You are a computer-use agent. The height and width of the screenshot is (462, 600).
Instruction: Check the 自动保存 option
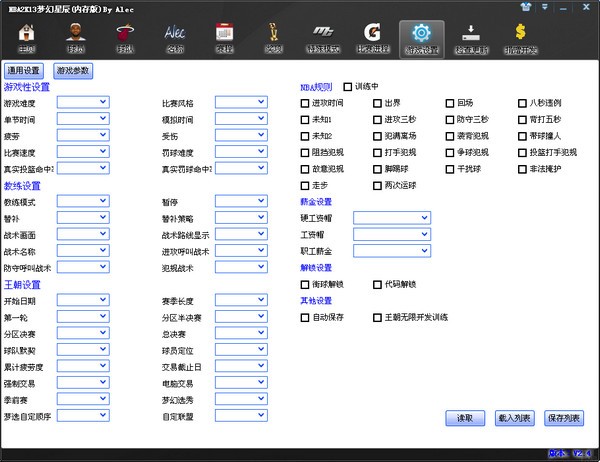[x=306, y=317]
